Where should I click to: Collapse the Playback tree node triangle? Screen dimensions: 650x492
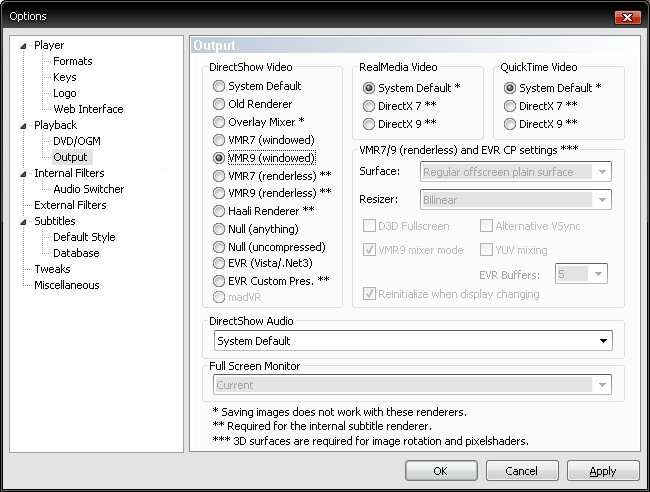pos(23,126)
